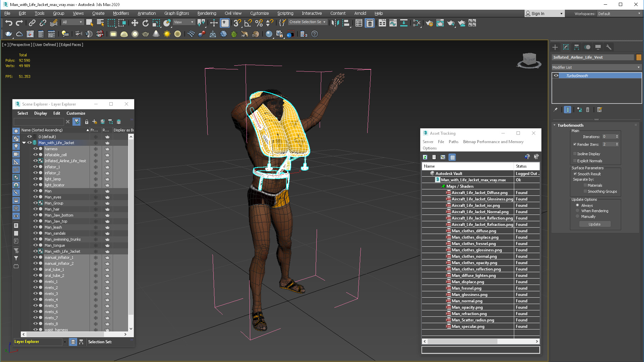Click the Redo arrow in main toolbar

click(x=19, y=23)
